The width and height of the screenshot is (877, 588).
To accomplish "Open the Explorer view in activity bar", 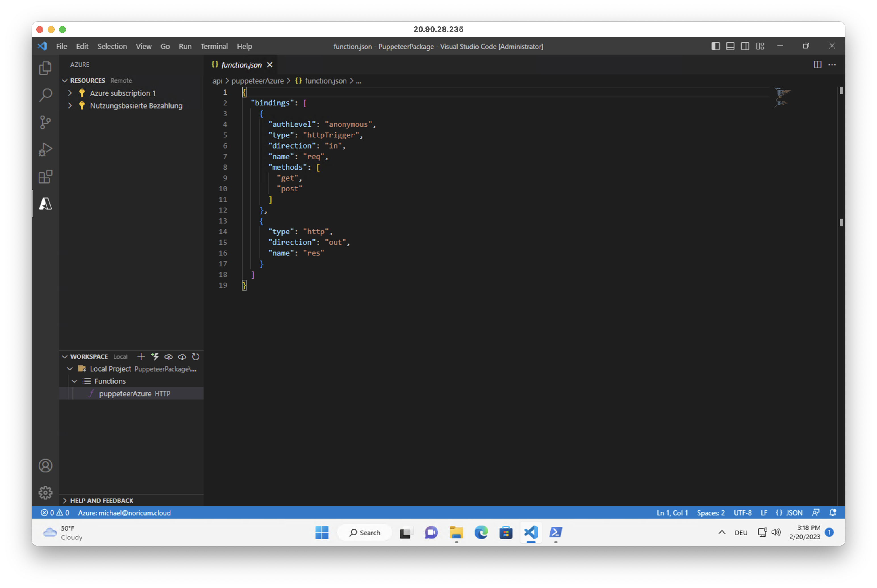I will pyautogui.click(x=45, y=68).
